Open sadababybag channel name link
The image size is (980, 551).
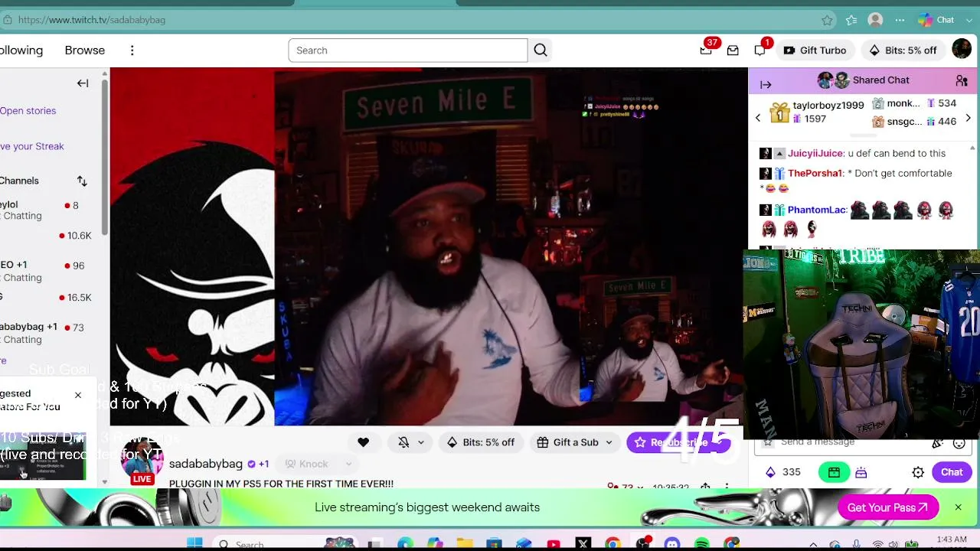coord(206,464)
